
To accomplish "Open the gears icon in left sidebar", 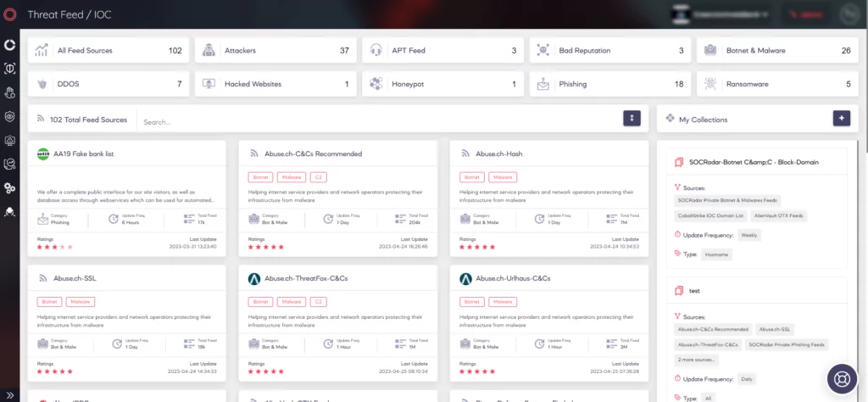I will point(9,187).
